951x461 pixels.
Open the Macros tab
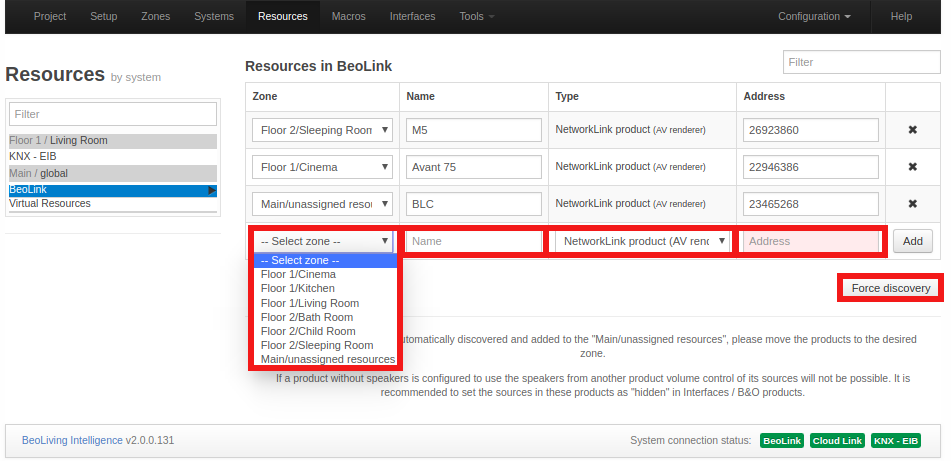349,16
